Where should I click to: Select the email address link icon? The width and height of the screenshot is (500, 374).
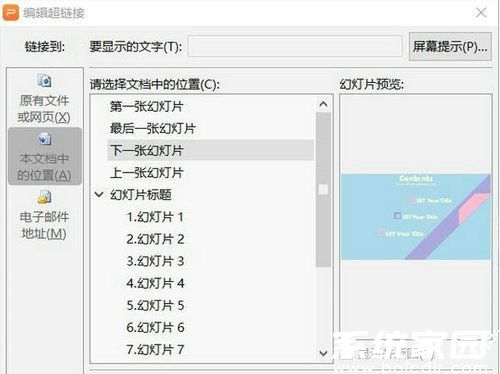coord(44,197)
